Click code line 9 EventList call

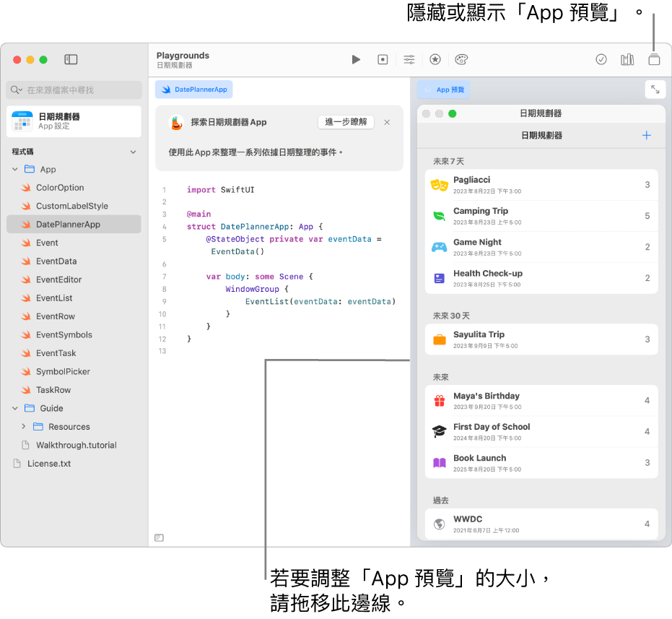(320, 302)
